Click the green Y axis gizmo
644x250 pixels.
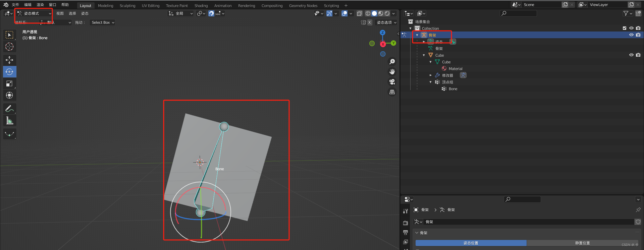[393, 43]
